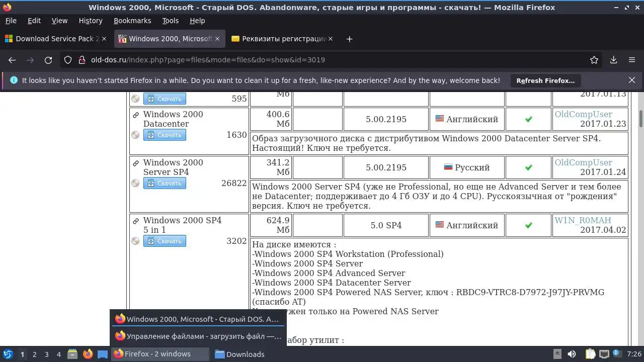Image resolution: width=644 pixels, height=362 pixels.
Task: Open the volume speaker tray icon
Action: coord(572,354)
